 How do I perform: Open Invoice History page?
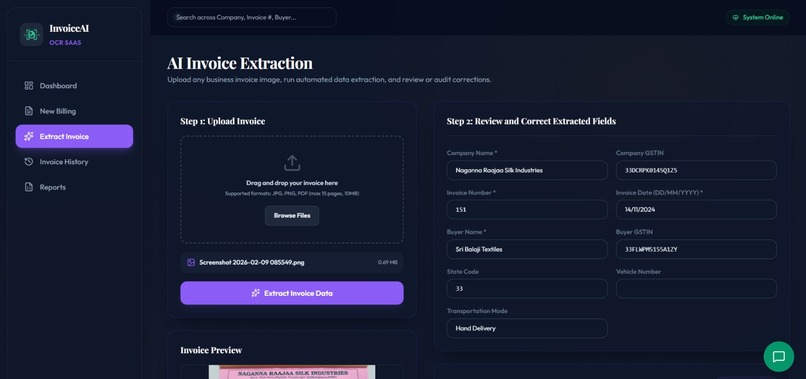click(x=75, y=162)
